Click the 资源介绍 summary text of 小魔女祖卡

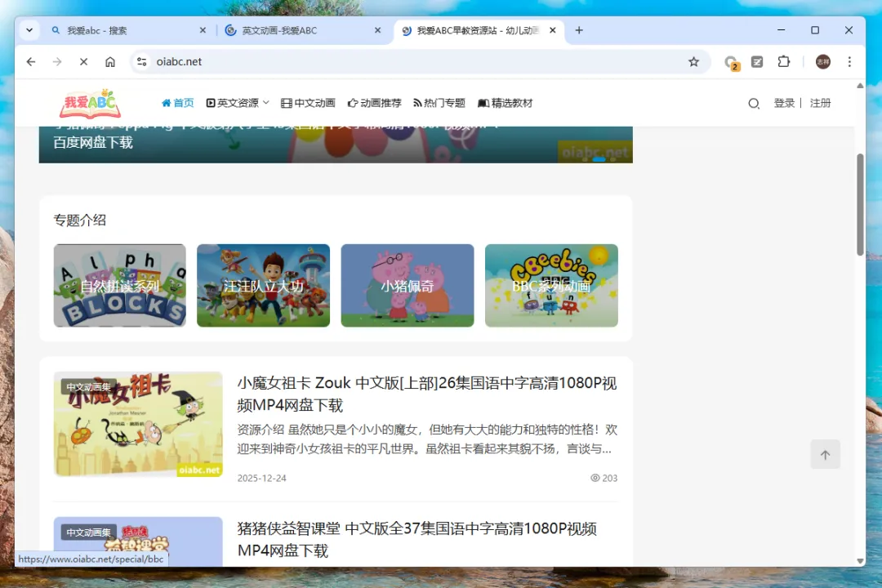(x=427, y=439)
